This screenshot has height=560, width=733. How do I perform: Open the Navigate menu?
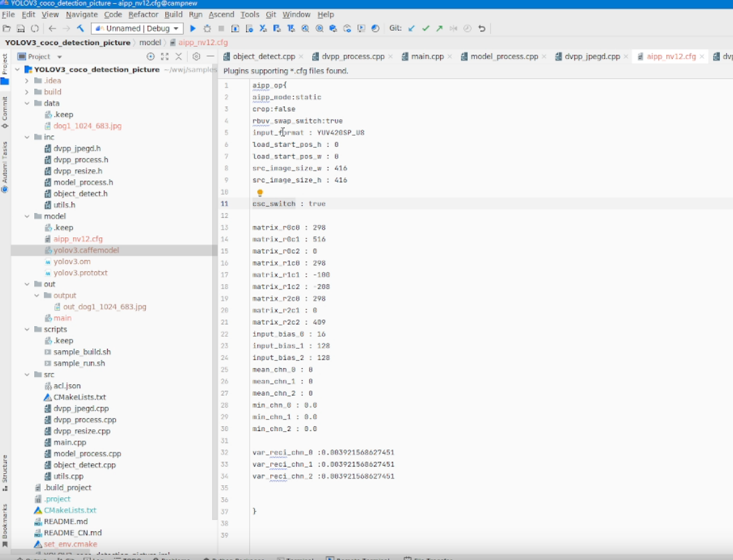(x=82, y=15)
